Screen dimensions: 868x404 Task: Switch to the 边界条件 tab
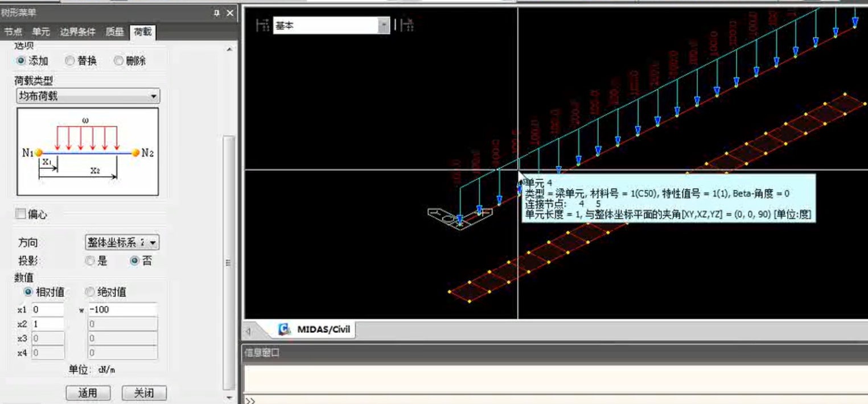click(78, 32)
